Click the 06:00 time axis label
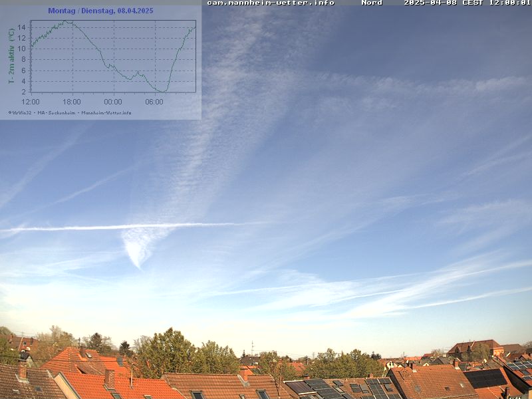Image resolution: width=532 pixels, height=399 pixels. pos(154,102)
